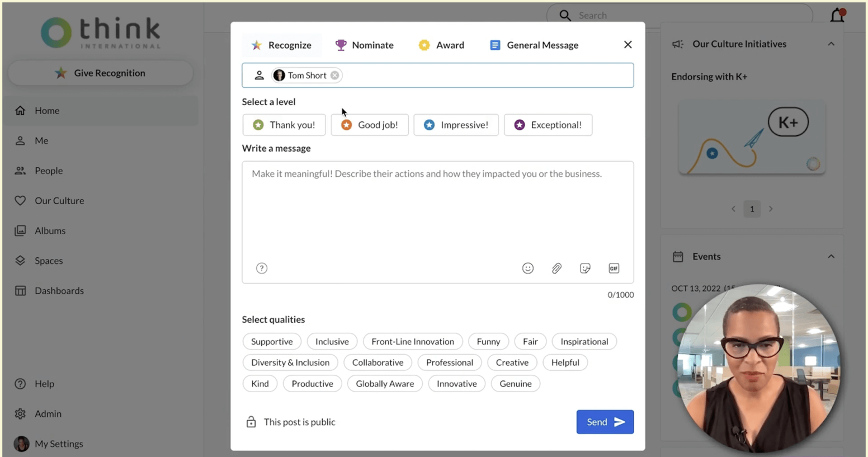Toggle the Collaborative quality chip
Image resolution: width=868 pixels, height=457 pixels.
pos(378,362)
